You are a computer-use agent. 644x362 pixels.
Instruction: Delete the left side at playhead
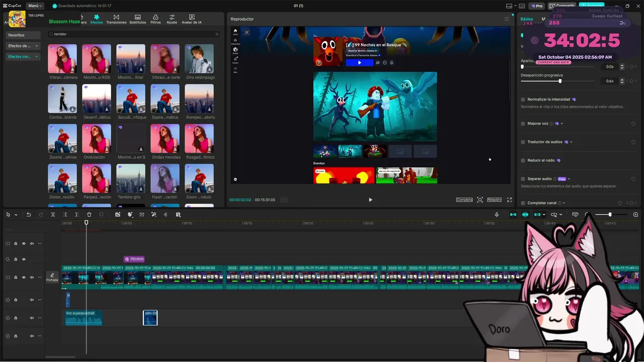pos(65,215)
